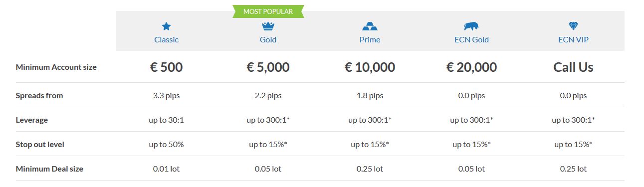Click the Minimum Account size row label

point(56,67)
